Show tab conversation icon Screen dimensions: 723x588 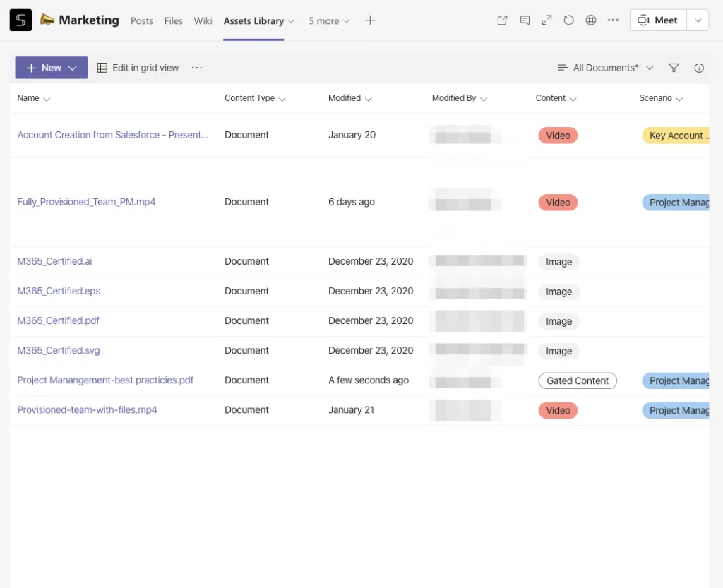point(525,20)
